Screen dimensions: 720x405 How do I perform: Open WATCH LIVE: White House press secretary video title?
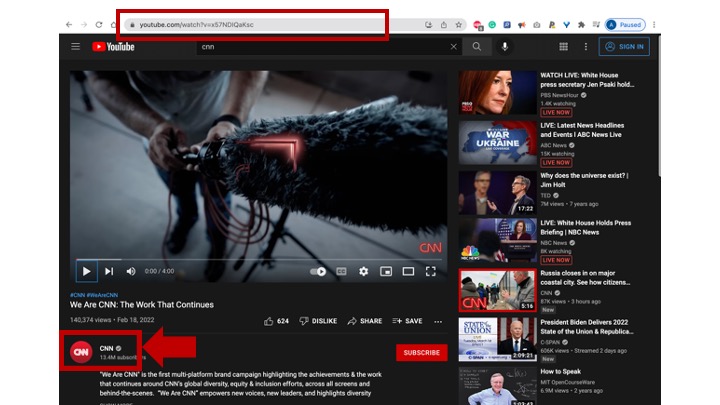click(x=587, y=80)
